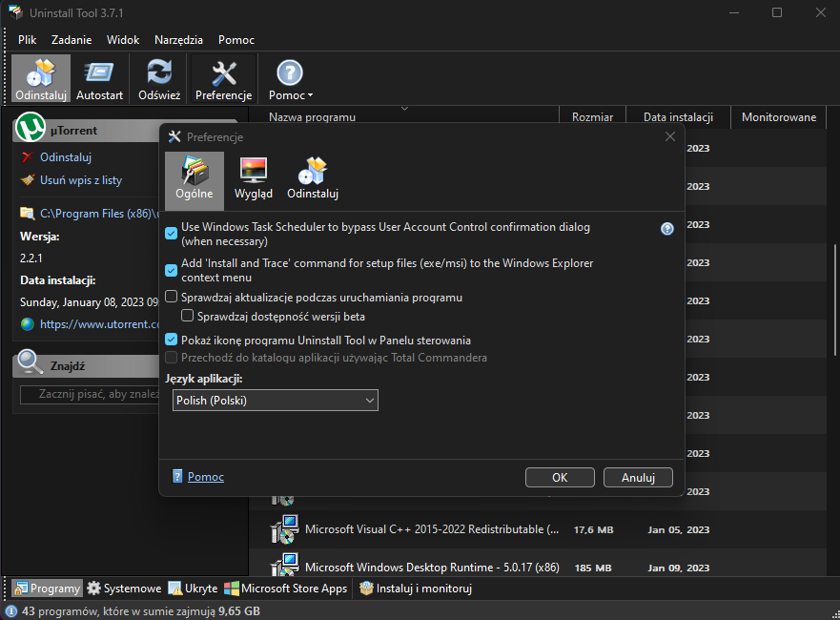This screenshot has width=840, height=620.
Task: Toggle Use Windows Task Scheduler checkbox
Action: [171, 233]
